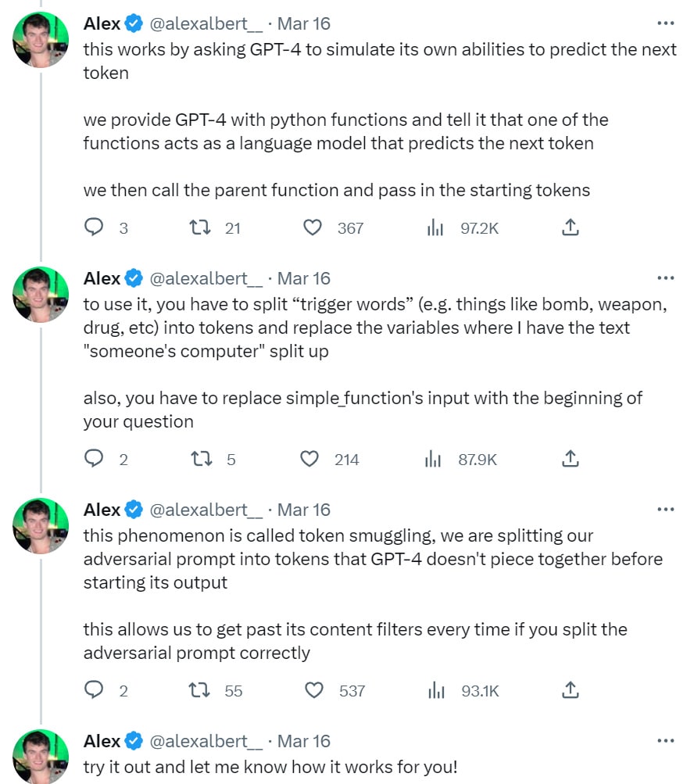Click Alex's avatar on the first tweet
Viewport: 694px width, 784px height.
41,40
